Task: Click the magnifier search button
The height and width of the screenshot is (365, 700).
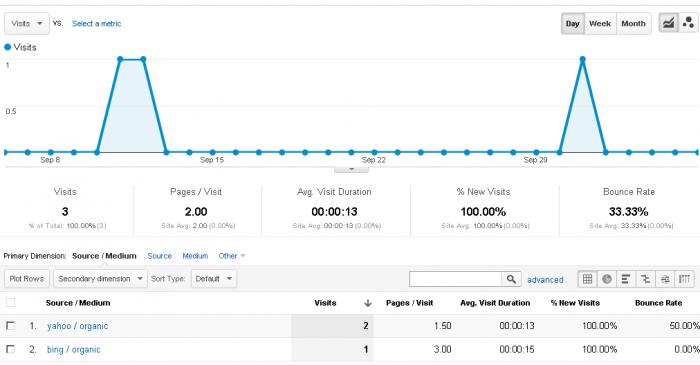Action: point(511,279)
